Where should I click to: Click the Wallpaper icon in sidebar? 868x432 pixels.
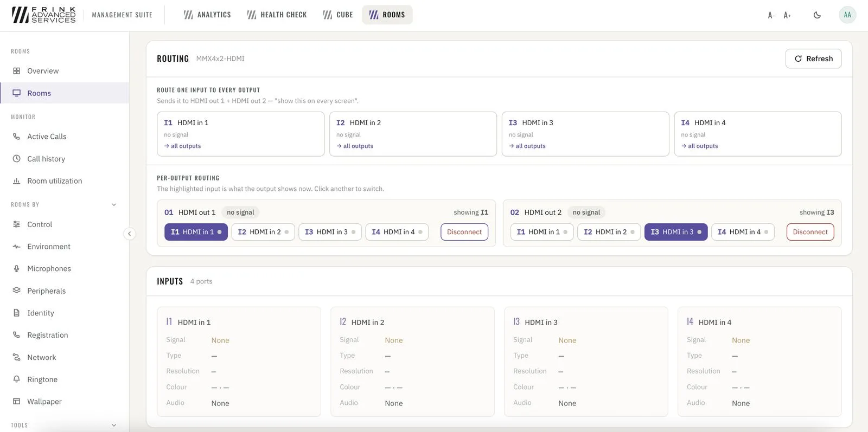click(17, 402)
